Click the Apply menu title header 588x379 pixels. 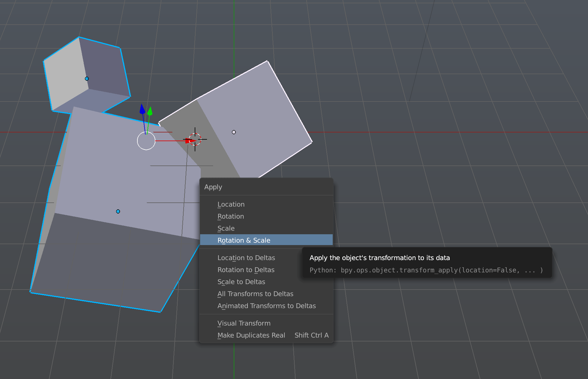(213, 187)
